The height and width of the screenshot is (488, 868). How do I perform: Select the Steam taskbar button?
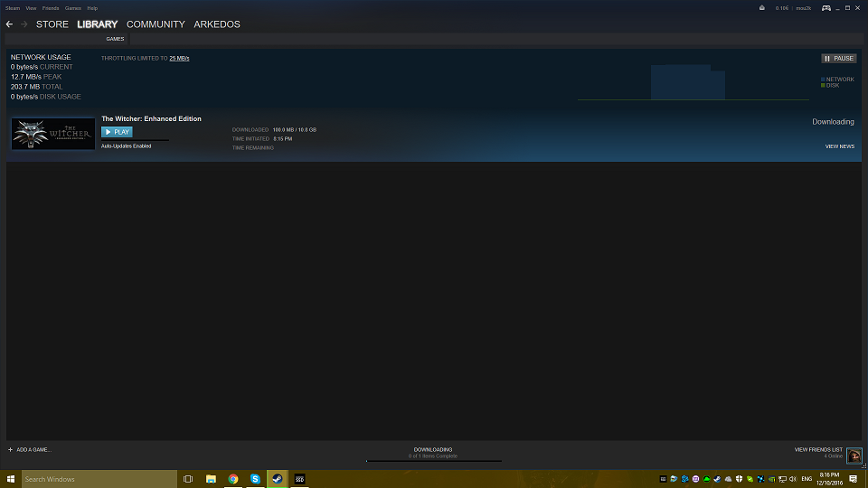278,479
